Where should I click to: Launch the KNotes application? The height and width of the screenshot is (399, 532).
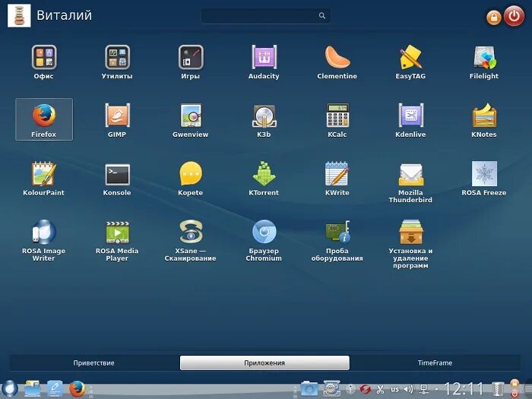[x=484, y=120]
